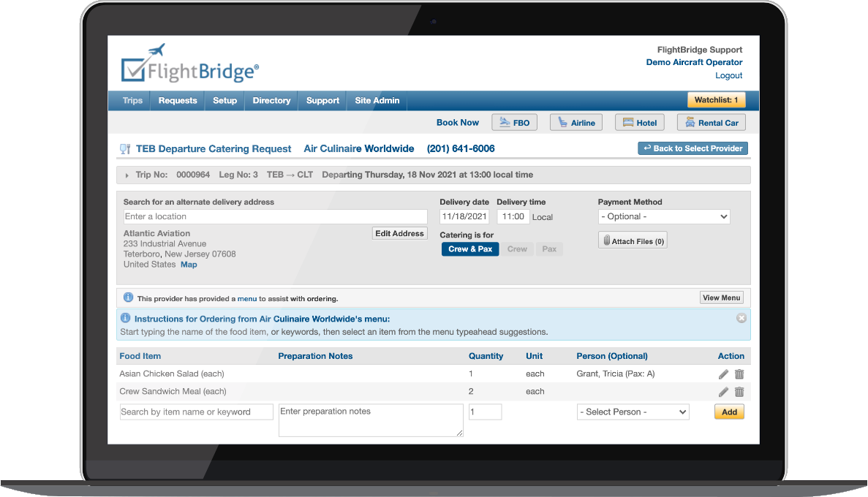Viewport: 868px width, 497px height.
Task: Go to the Directory tab
Action: 271,101
